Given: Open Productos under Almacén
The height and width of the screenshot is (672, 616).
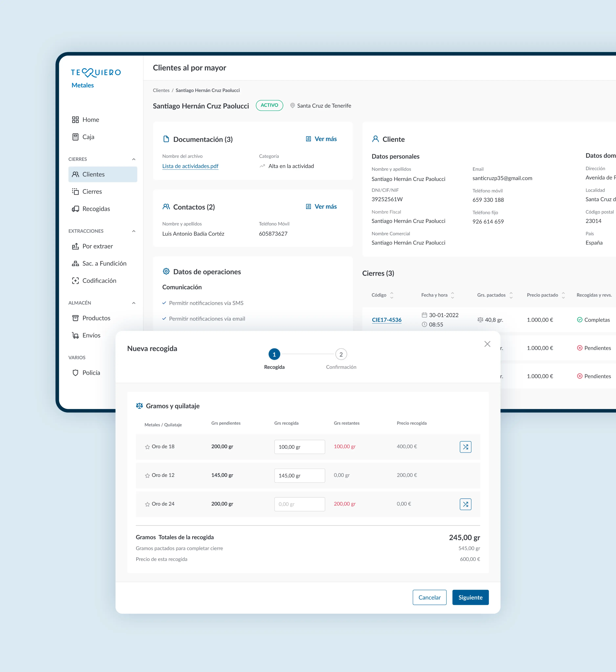Looking at the screenshot, I should [x=96, y=318].
